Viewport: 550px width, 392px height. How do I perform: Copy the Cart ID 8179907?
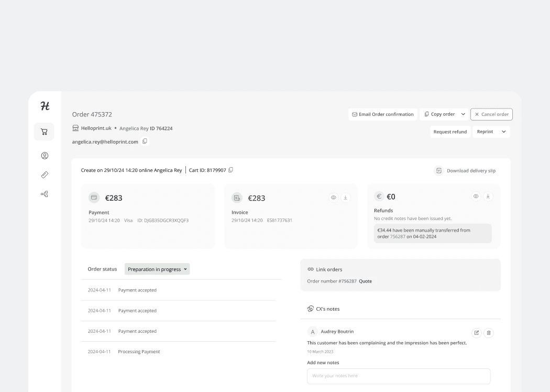[x=229, y=169]
